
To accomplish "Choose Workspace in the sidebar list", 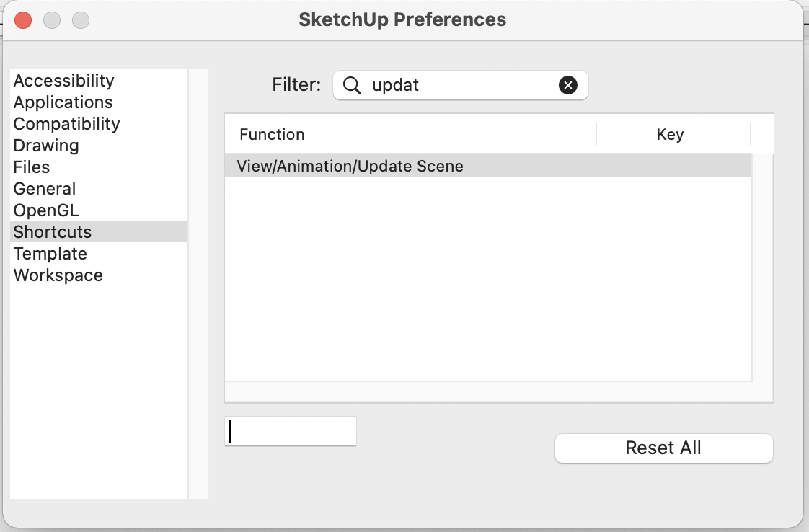I will (x=58, y=275).
